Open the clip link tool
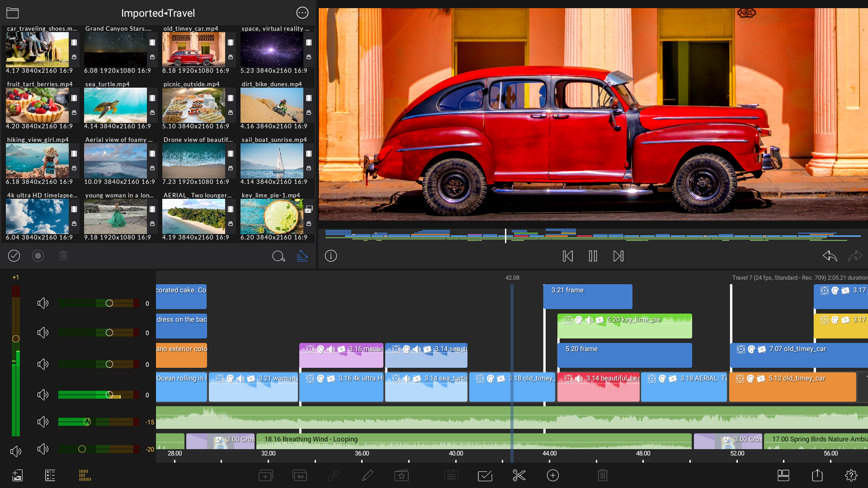This screenshot has height=488, width=868. (x=334, y=475)
